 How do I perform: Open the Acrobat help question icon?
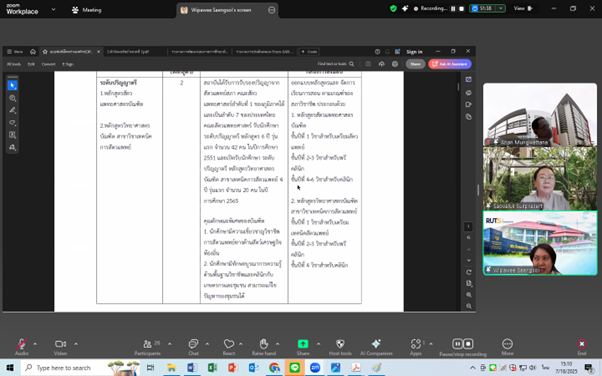(377, 51)
